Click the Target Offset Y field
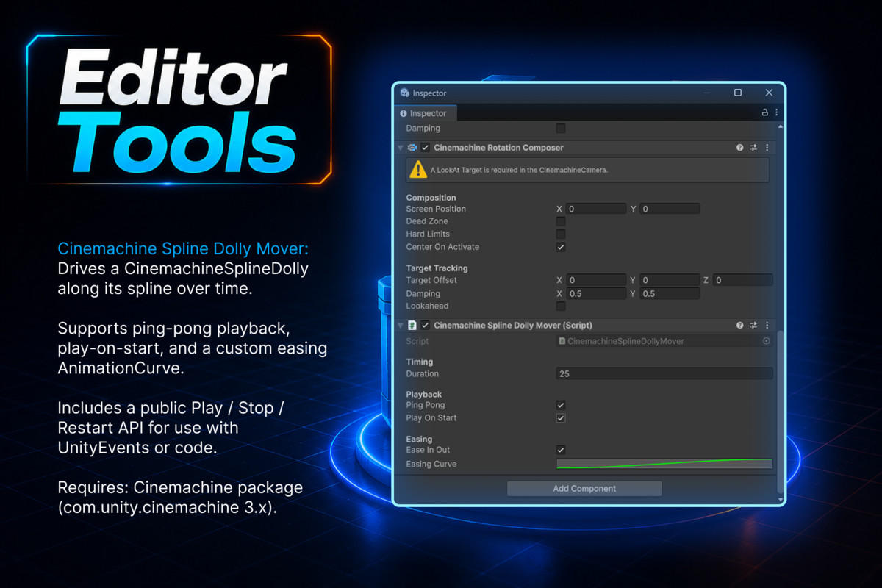This screenshot has width=882, height=588. pos(670,280)
